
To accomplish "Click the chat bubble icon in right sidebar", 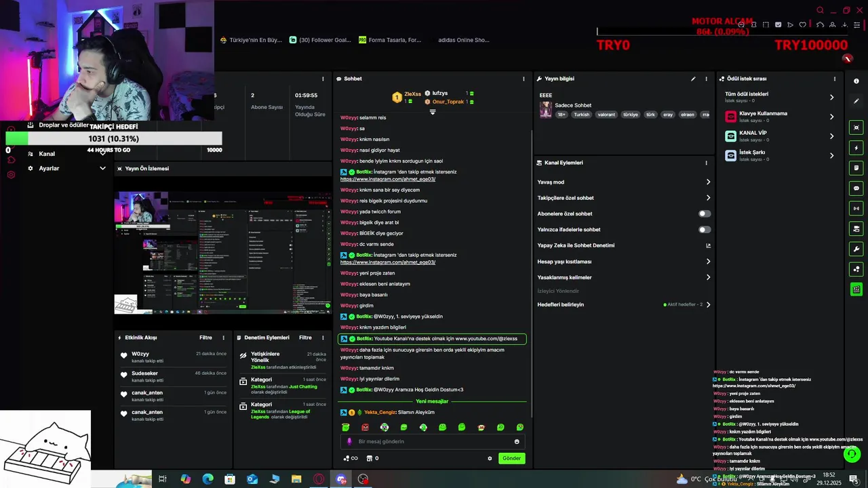I will point(856,188).
